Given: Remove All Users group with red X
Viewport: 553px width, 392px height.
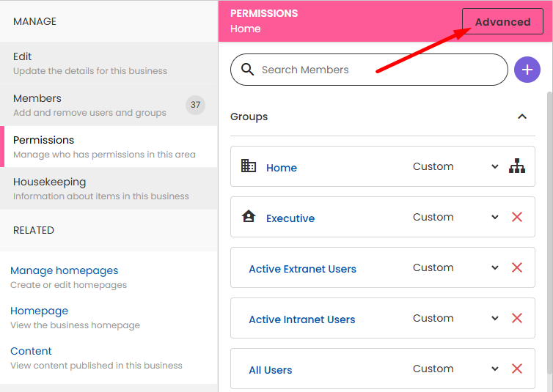Looking at the screenshot, I should tap(516, 369).
